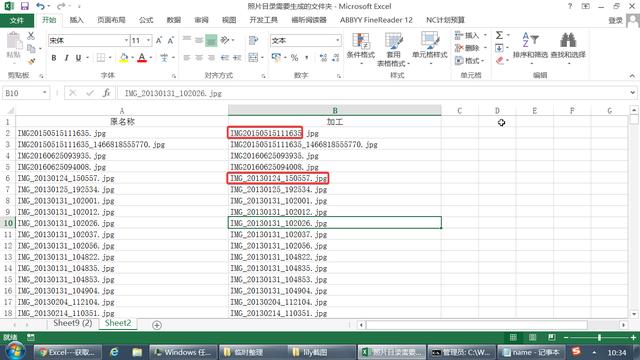The height and width of the screenshot is (360, 640).
Task: Click the Sogou input method tray icon
Action: point(576,351)
